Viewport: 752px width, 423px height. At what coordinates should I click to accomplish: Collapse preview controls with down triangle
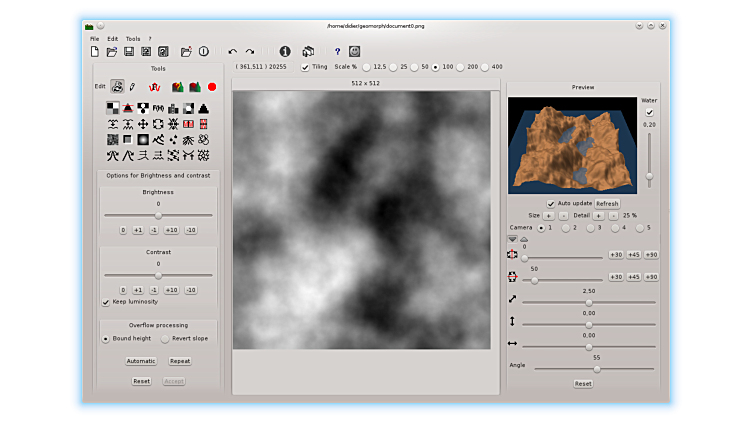(x=513, y=239)
